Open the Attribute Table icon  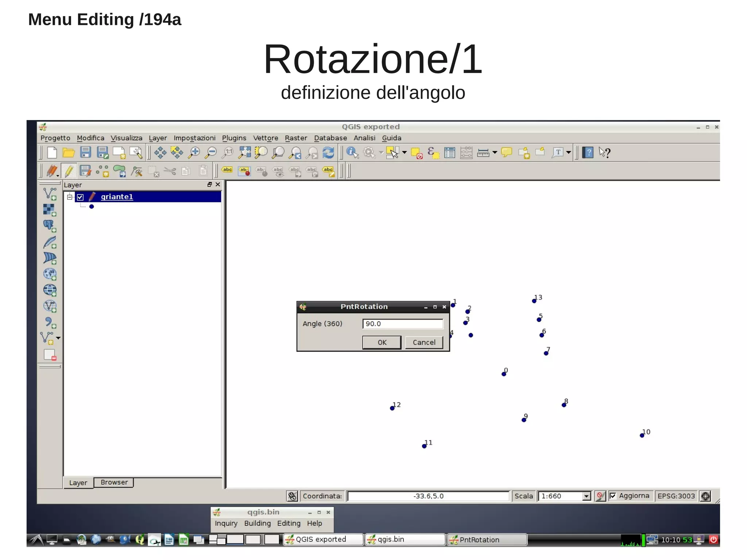coord(450,152)
